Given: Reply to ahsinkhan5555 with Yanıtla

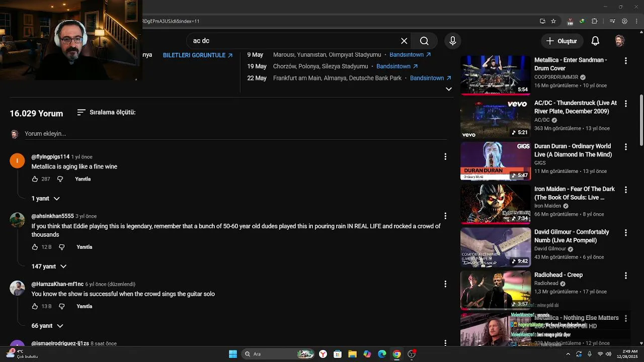Looking at the screenshot, I should [85, 247].
